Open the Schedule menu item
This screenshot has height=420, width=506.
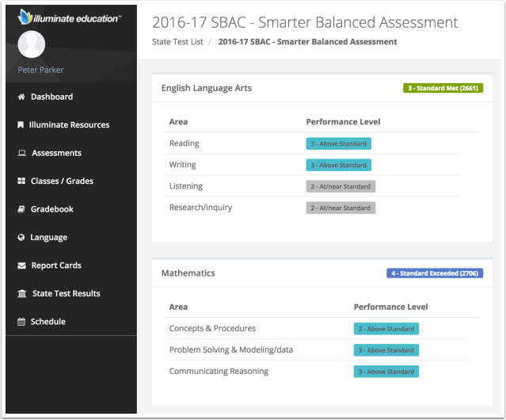48,322
